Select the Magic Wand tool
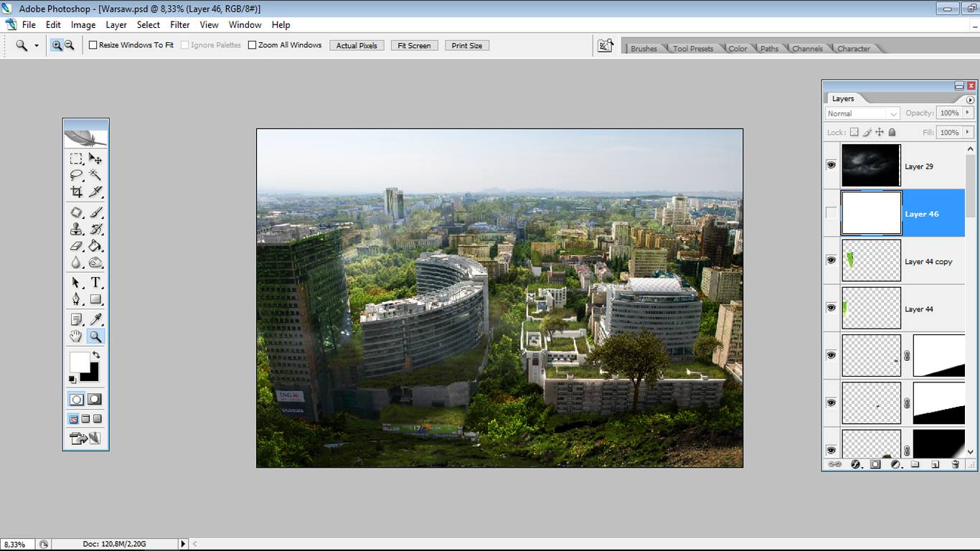The height and width of the screenshot is (551, 980). (95, 175)
